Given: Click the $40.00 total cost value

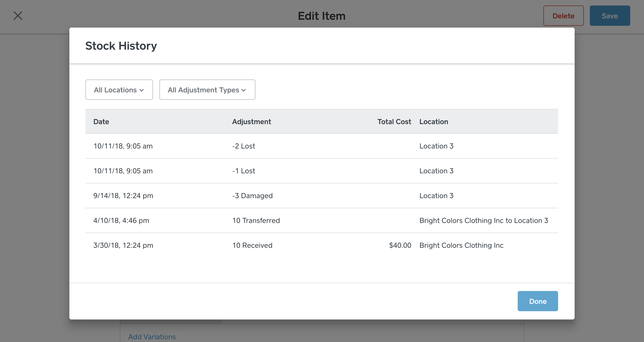Looking at the screenshot, I should coord(400,245).
